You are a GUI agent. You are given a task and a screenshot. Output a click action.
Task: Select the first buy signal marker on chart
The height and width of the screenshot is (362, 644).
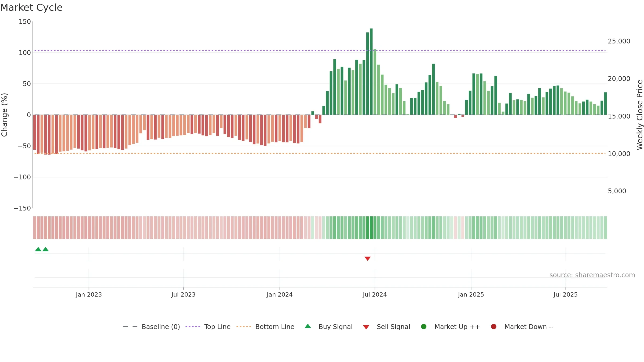38,249
